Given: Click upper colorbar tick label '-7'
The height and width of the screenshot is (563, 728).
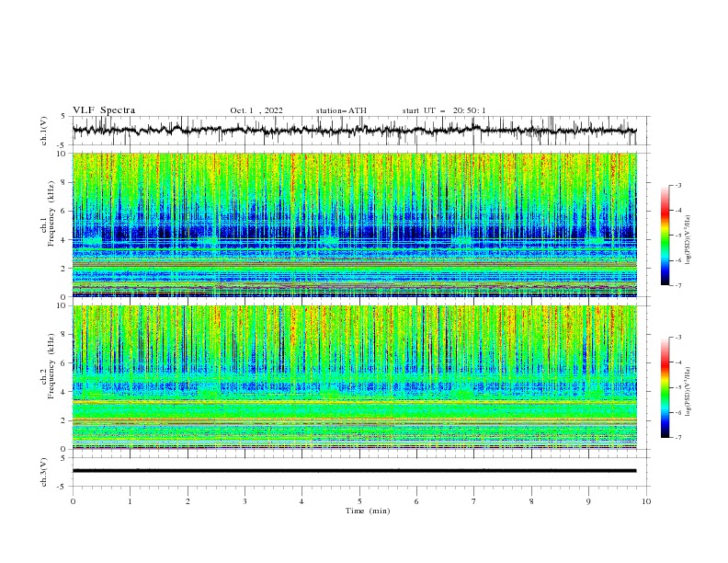Looking at the screenshot, I should tap(677, 285).
